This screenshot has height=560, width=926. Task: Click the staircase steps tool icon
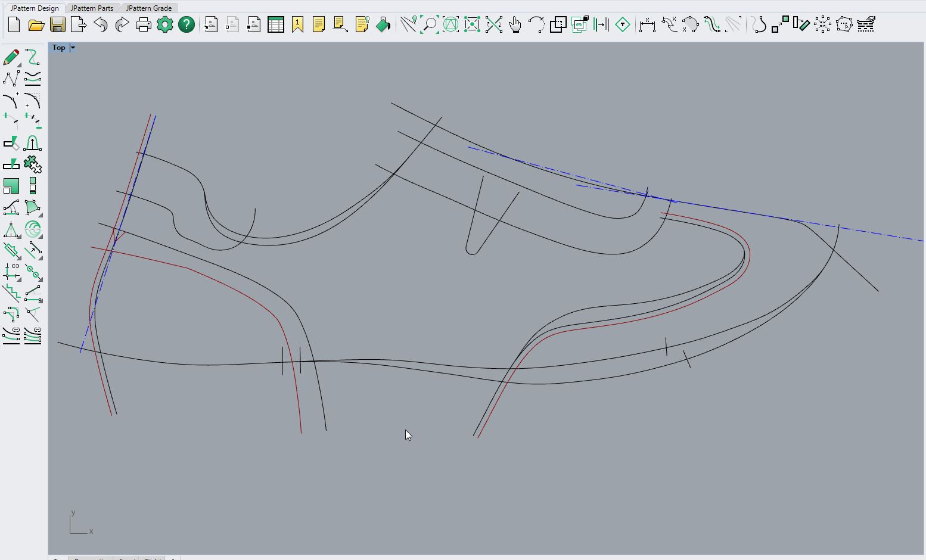[11, 293]
